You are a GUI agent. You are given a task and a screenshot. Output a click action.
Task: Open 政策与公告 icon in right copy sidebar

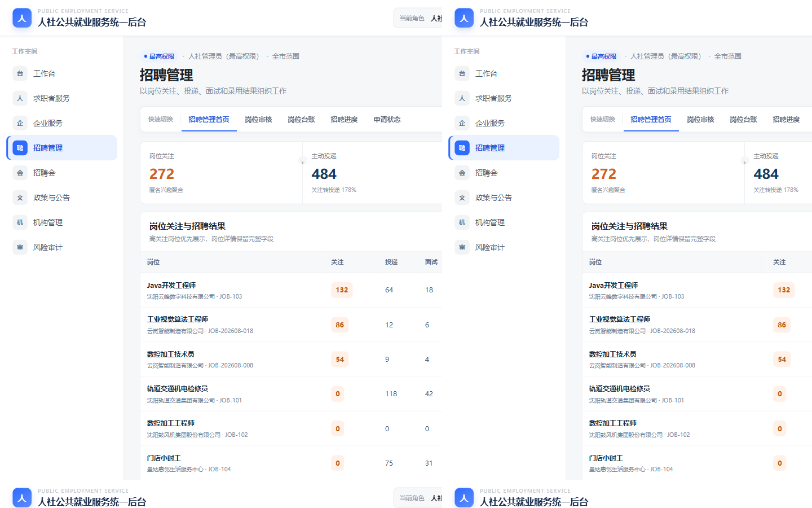tap(462, 198)
